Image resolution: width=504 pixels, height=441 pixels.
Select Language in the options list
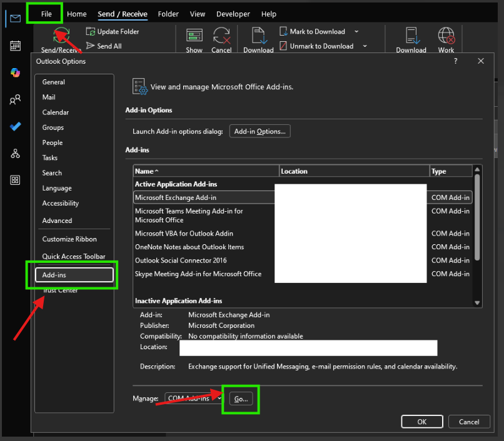pyautogui.click(x=74, y=188)
